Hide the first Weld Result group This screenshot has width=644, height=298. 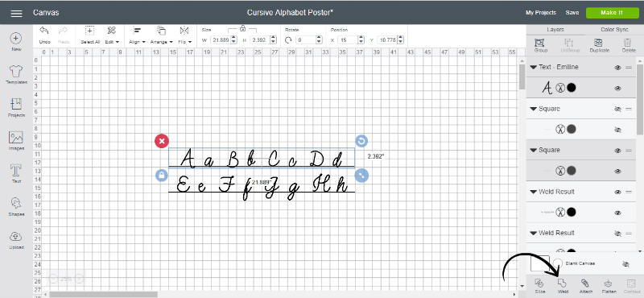click(x=617, y=192)
